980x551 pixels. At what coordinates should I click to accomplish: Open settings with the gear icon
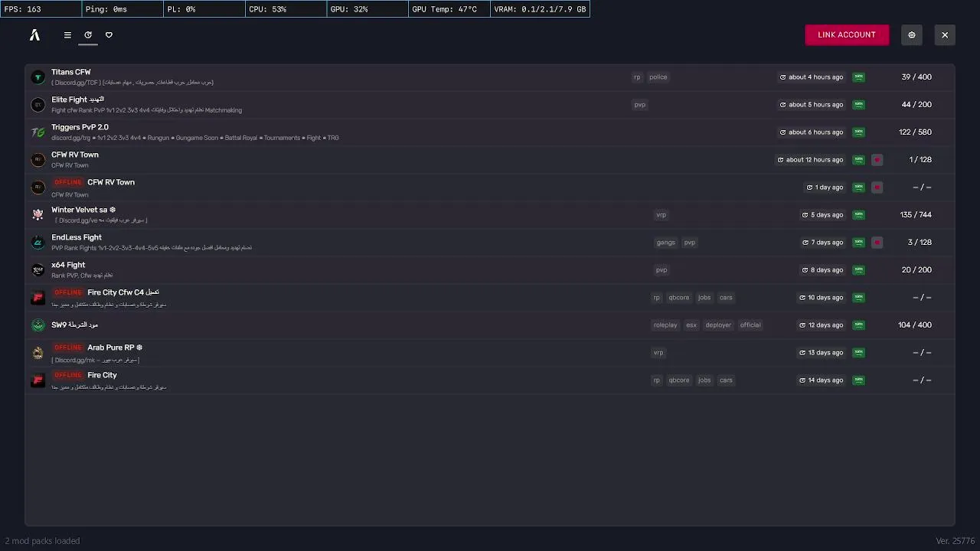coord(911,35)
